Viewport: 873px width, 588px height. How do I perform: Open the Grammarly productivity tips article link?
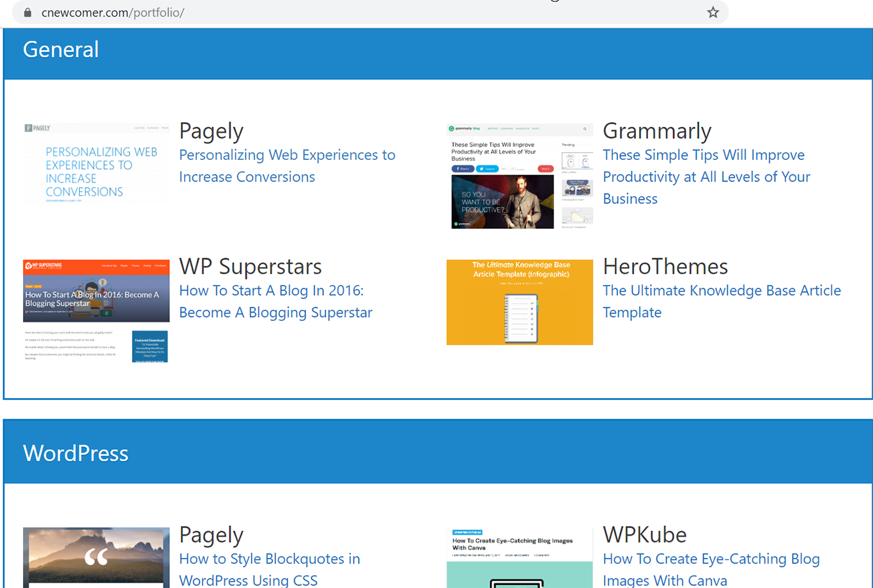pos(706,176)
